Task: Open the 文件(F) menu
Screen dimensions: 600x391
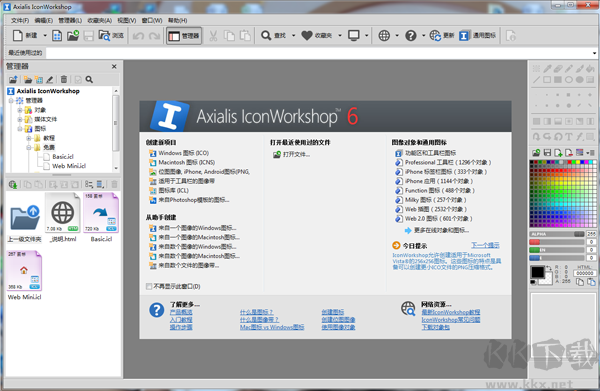Action: point(20,20)
